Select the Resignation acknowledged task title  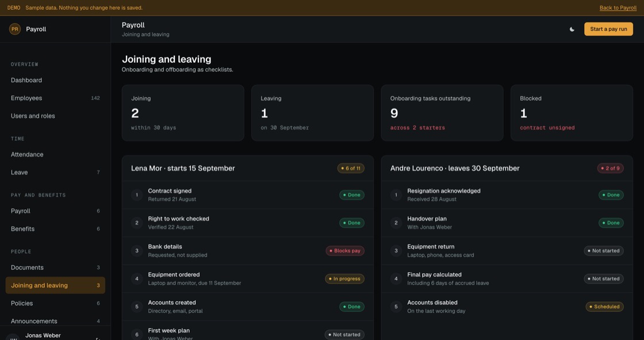[x=444, y=191]
